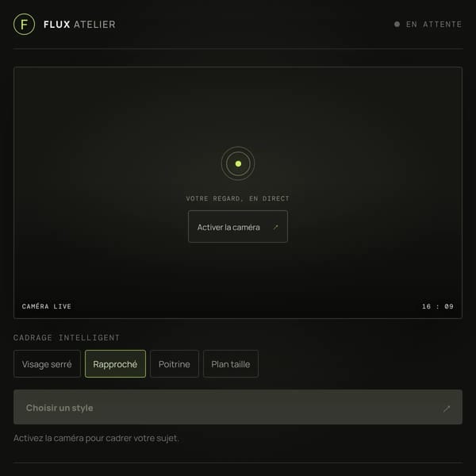This screenshot has width=476, height=476.
Task: Click the arrow icon on Activer la caméra
Action: [275, 227]
